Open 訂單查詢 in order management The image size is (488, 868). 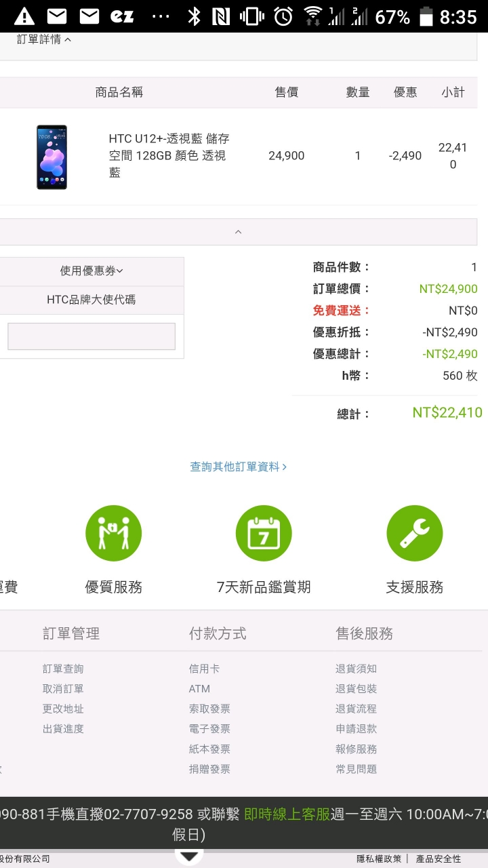(63, 669)
